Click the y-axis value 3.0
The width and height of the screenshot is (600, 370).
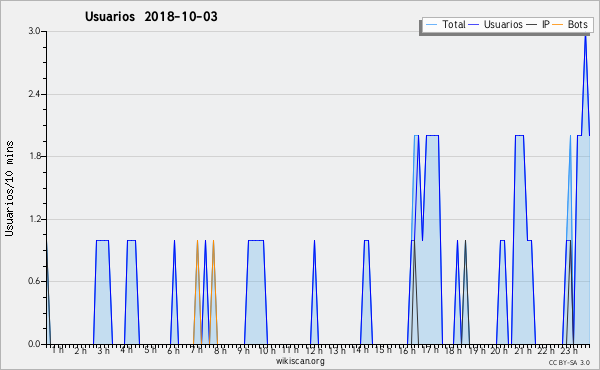[34, 31]
